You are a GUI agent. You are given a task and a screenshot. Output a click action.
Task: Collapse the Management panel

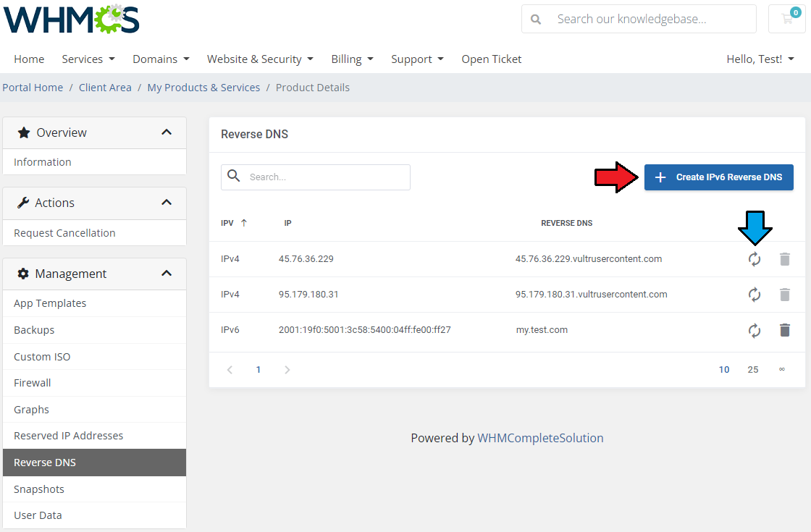(167, 274)
